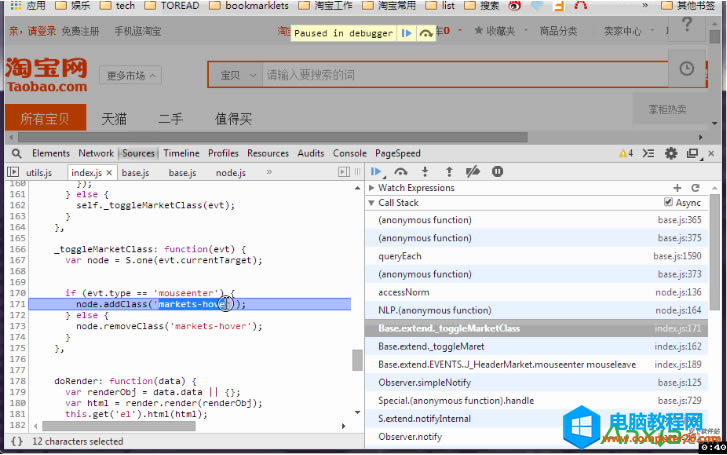Click the DevTools search magnifier icon
This screenshot has width=727, height=455.
point(17,153)
